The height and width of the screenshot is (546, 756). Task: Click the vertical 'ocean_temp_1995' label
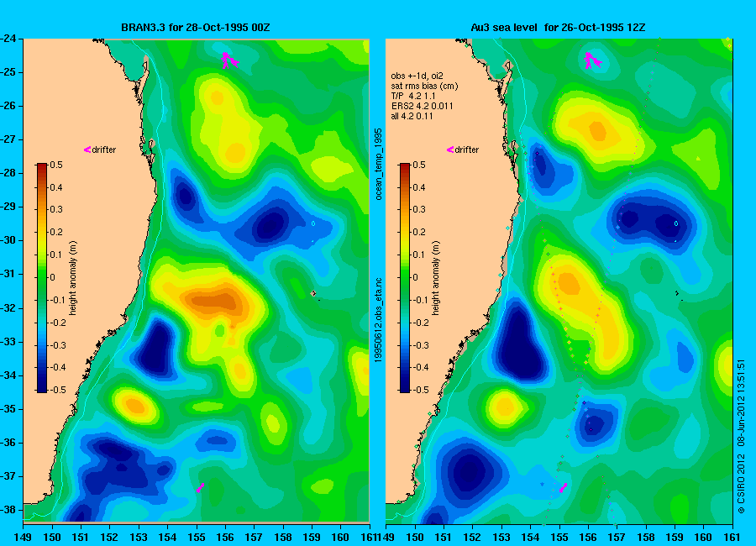coord(379,164)
